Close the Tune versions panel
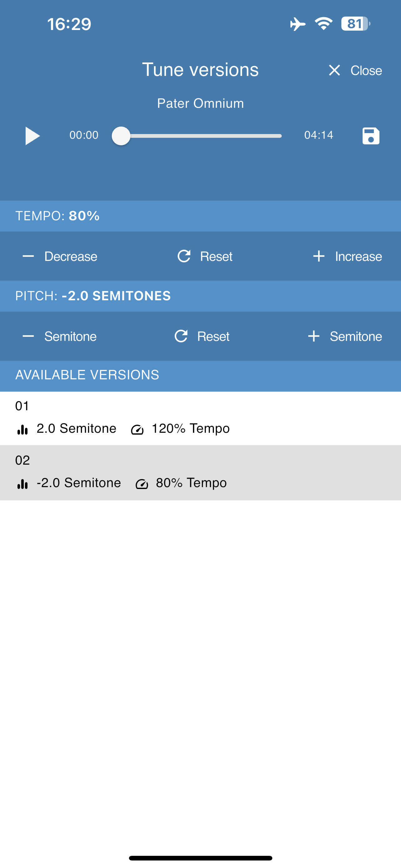The image size is (401, 868). (355, 70)
